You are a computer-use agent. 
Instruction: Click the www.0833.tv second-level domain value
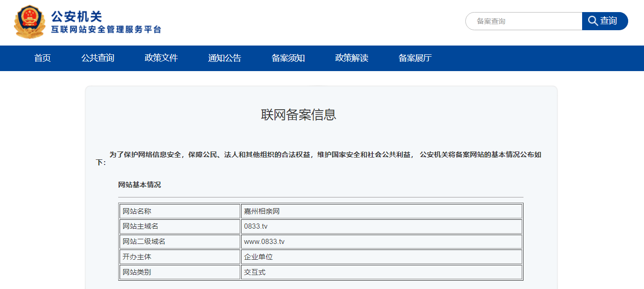(x=264, y=242)
